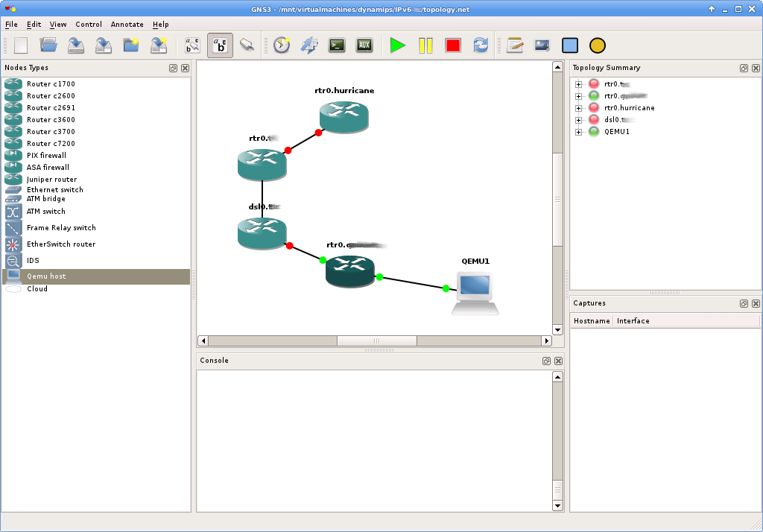Click the import/export startup configs icon
The height and width of the screenshot is (532, 763).
[309, 45]
